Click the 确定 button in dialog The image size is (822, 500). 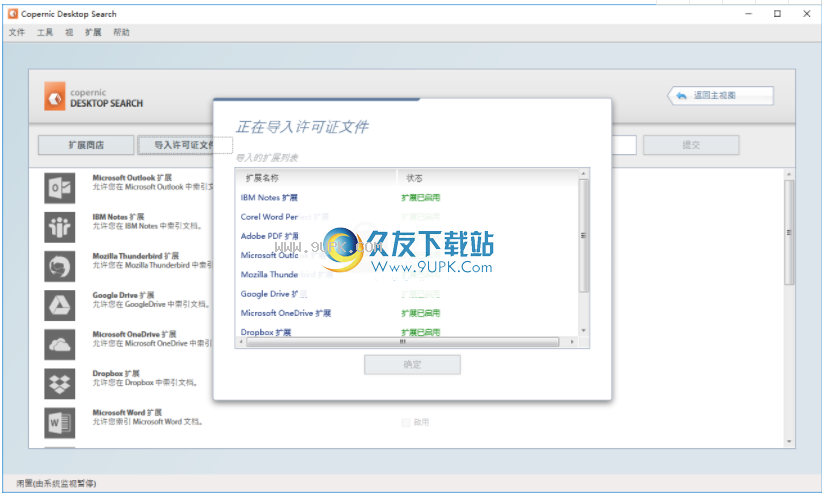[412, 364]
